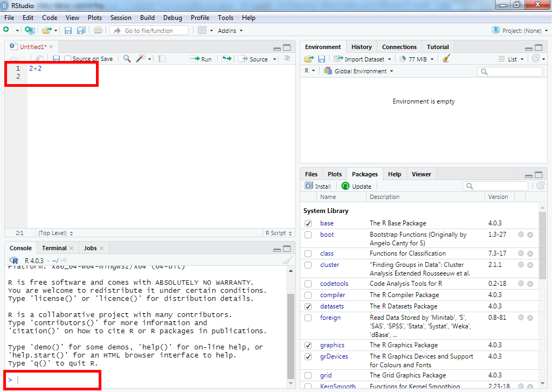Print the current file
This screenshot has width=552, height=392.
[x=98, y=31]
